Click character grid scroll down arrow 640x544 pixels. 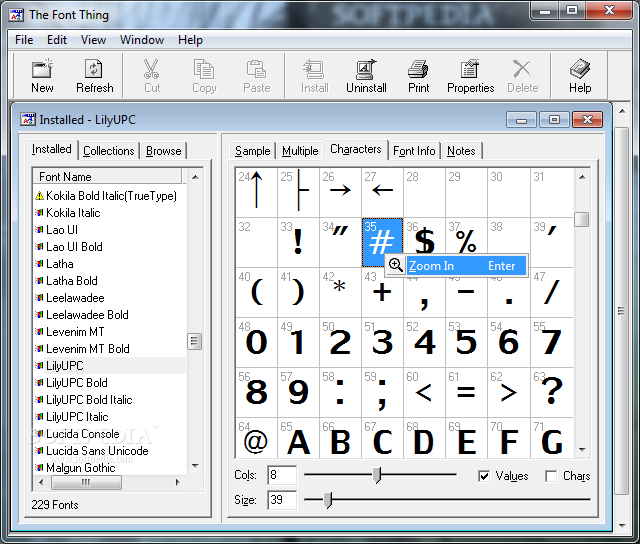click(582, 450)
